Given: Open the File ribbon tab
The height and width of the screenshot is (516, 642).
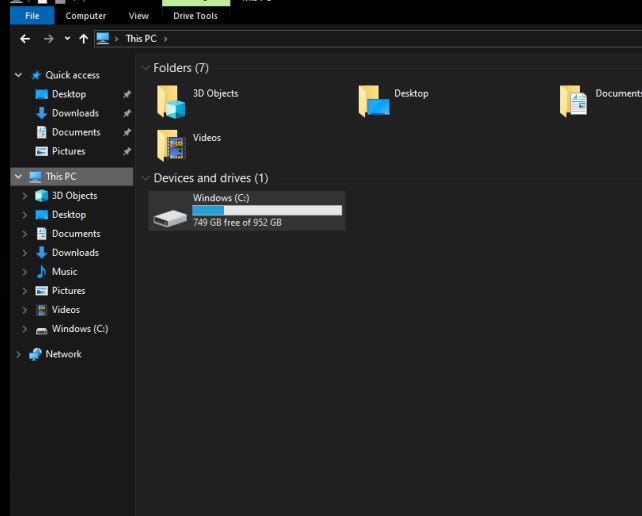Looking at the screenshot, I should (x=32, y=16).
